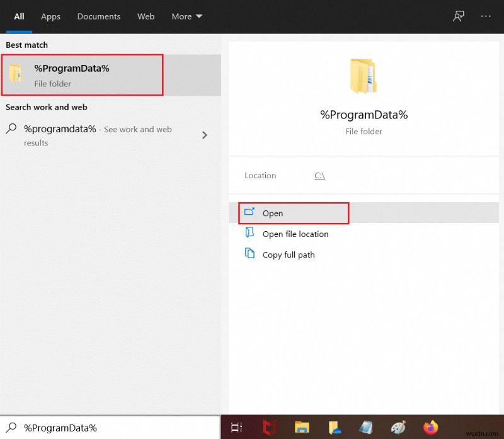Select the Apps tab
Image resolution: width=504 pixels, height=439 pixels.
coord(50,16)
